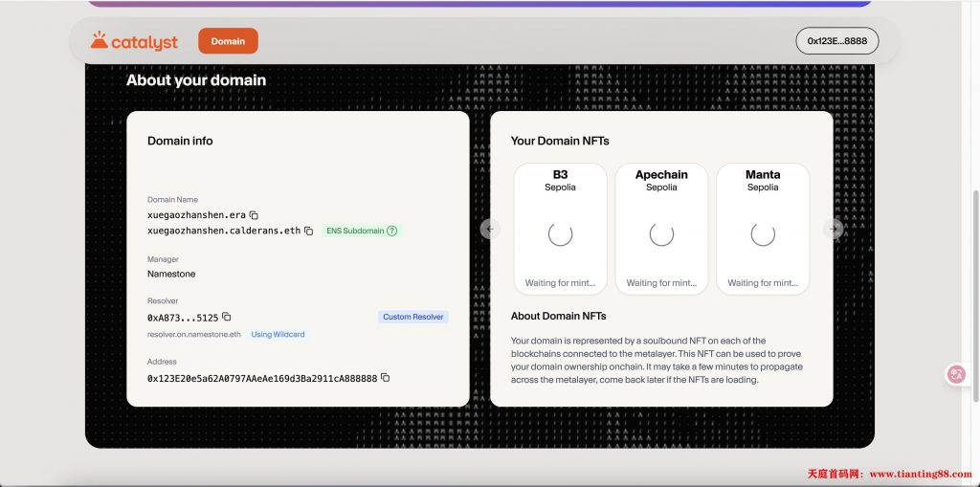Click Waiting for mint under Manta
The image size is (980, 487).
point(763,282)
